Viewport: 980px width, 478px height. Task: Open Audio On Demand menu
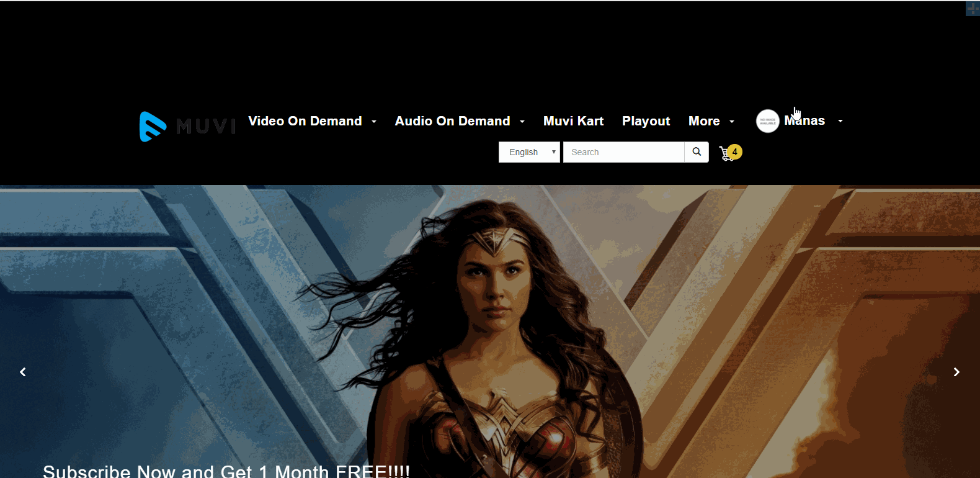click(460, 121)
